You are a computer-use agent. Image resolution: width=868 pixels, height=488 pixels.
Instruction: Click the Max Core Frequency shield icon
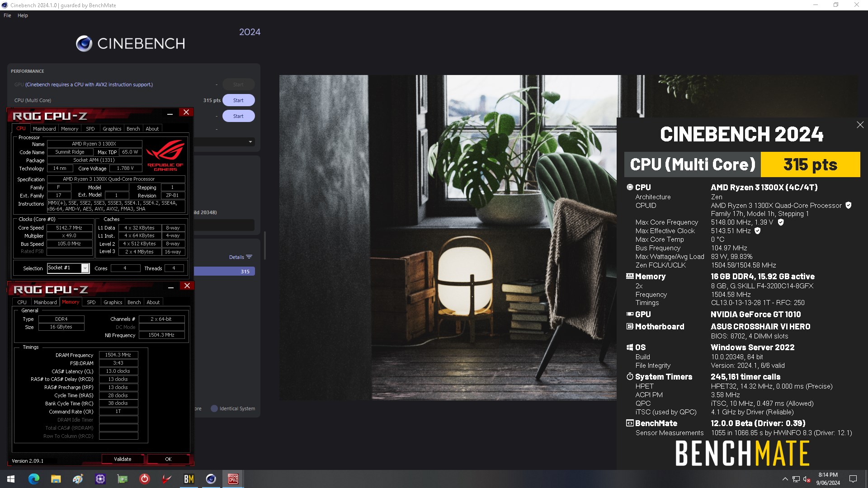(781, 222)
